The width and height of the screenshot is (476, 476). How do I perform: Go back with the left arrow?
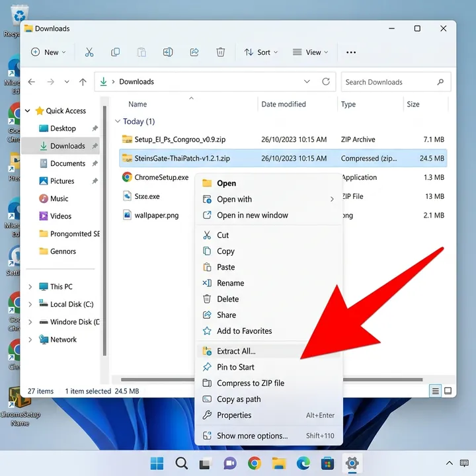pyautogui.click(x=32, y=82)
